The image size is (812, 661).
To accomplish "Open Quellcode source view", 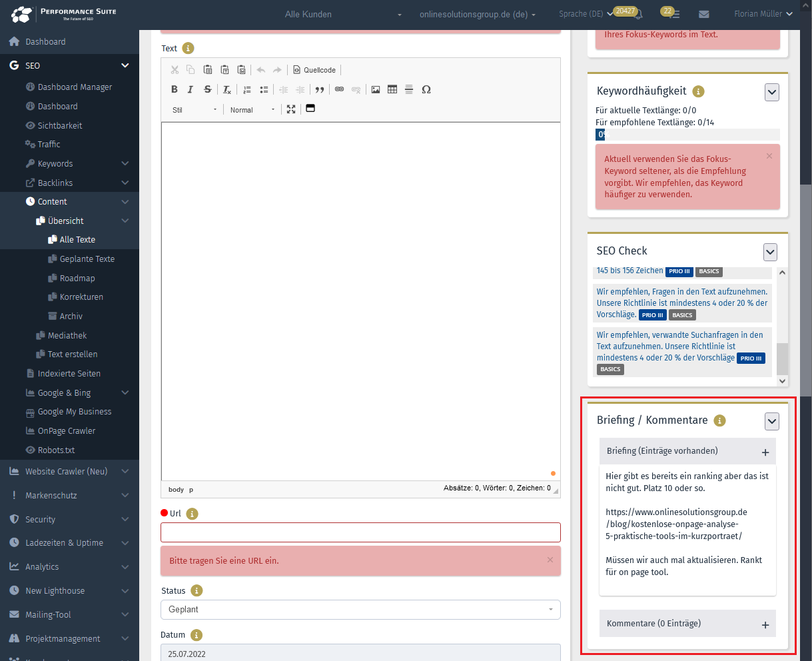I will click(x=314, y=69).
